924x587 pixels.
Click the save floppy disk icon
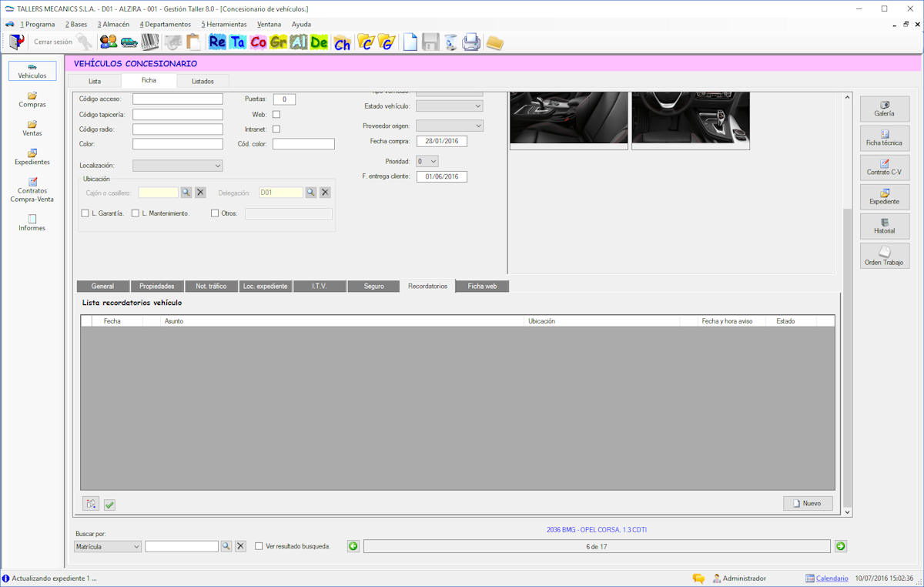pos(430,42)
